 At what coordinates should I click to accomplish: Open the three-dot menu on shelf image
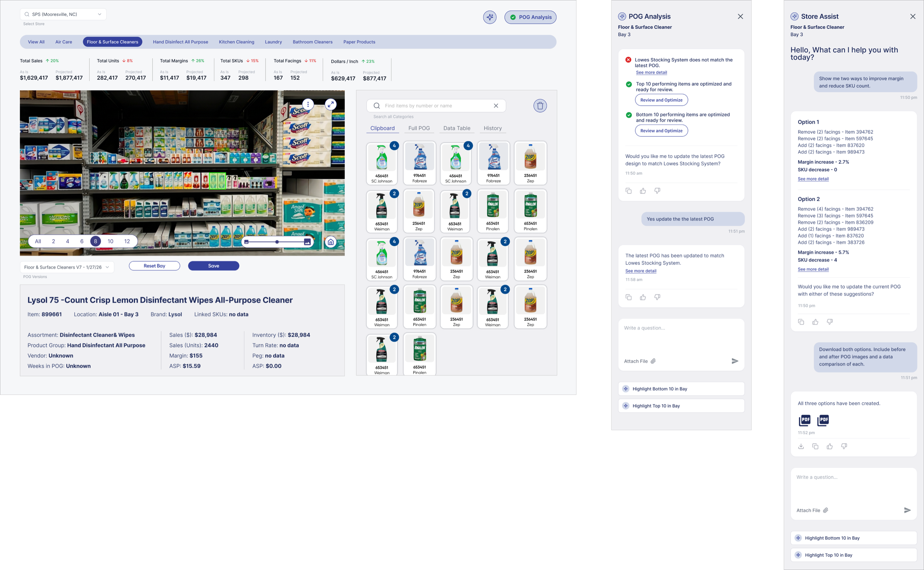click(x=308, y=104)
